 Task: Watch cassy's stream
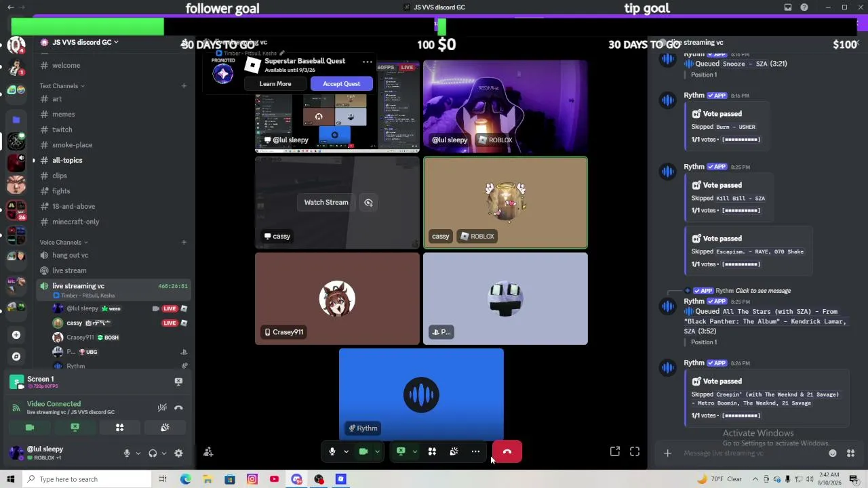tap(326, 203)
